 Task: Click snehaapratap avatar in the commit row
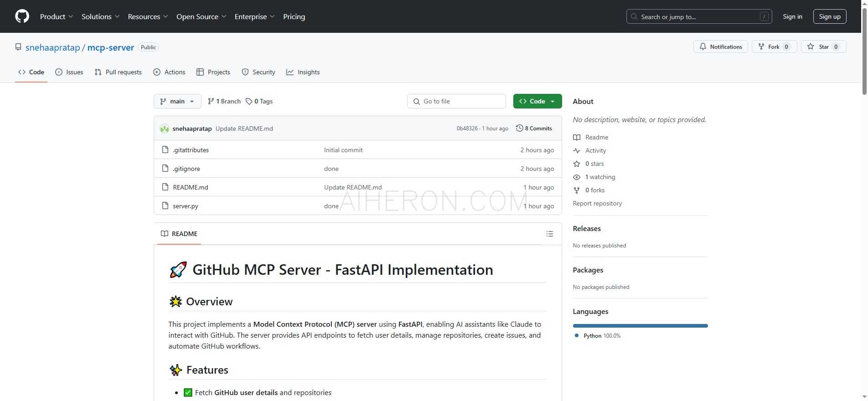(x=165, y=129)
